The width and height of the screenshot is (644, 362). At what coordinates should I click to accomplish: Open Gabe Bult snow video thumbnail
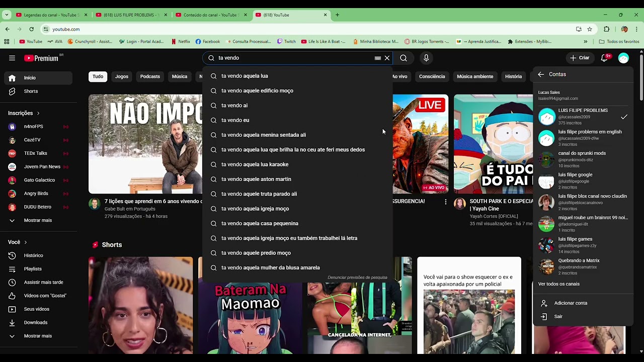[x=145, y=144]
